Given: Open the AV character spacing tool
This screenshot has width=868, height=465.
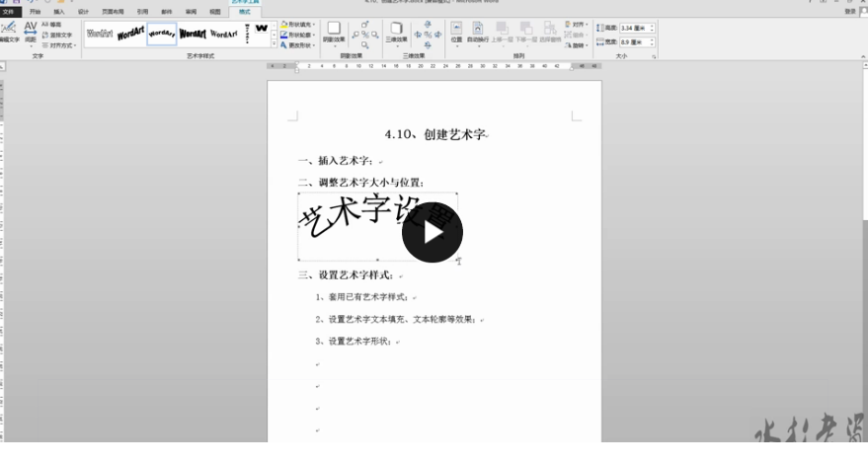Looking at the screenshot, I should 31,32.
